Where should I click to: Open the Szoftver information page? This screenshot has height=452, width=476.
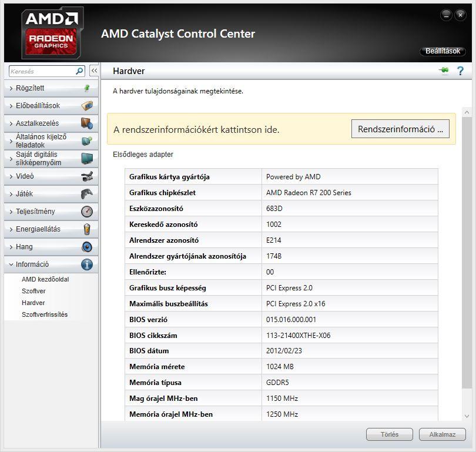click(33, 291)
